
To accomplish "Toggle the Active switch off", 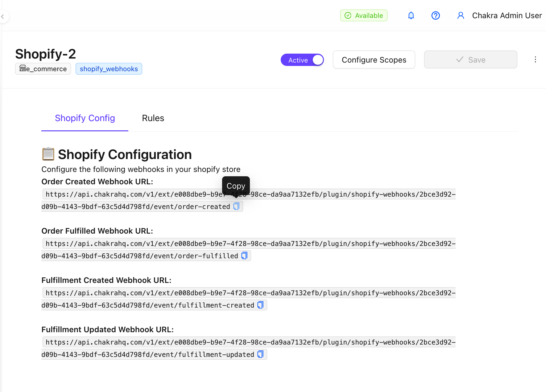I will pyautogui.click(x=302, y=60).
